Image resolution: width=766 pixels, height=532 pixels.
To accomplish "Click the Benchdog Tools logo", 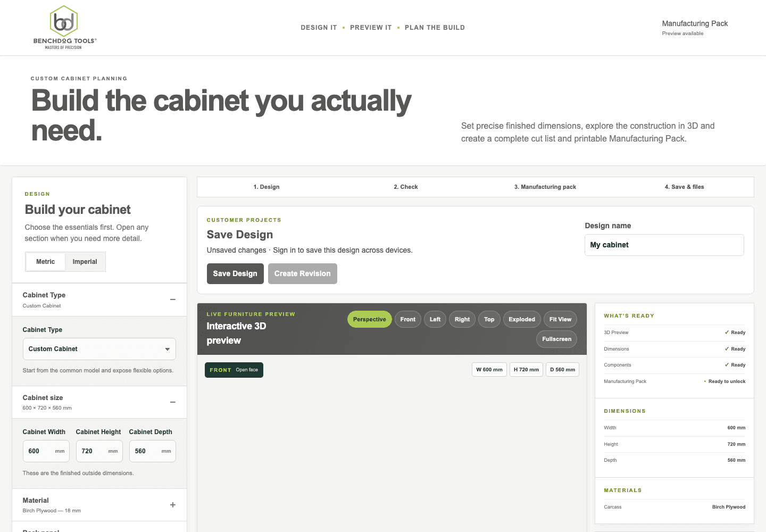I will (65, 28).
